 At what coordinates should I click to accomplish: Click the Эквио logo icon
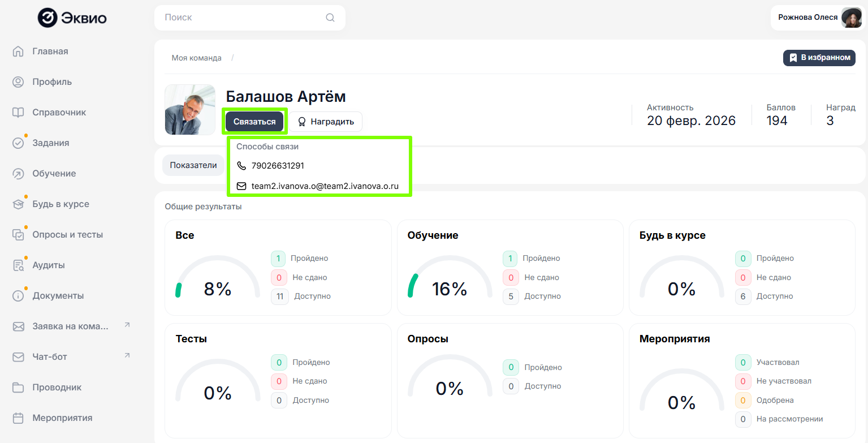(x=47, y=18)
